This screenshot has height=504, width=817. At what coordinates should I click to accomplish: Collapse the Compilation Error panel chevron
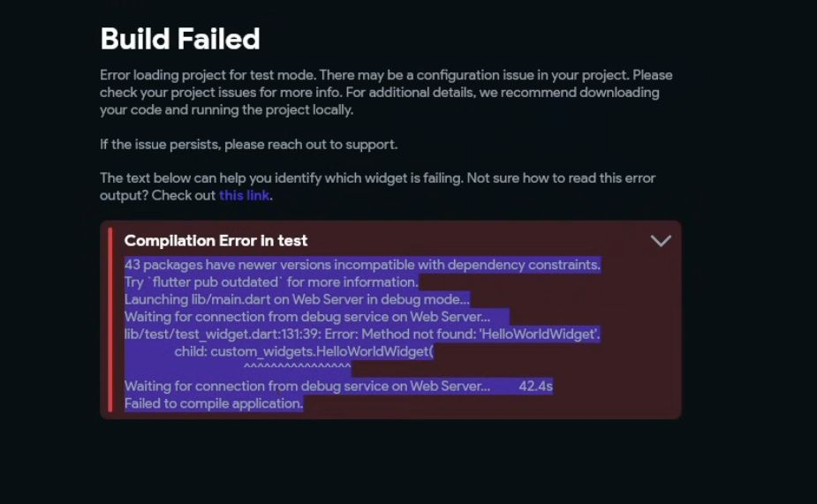point(661,241)
